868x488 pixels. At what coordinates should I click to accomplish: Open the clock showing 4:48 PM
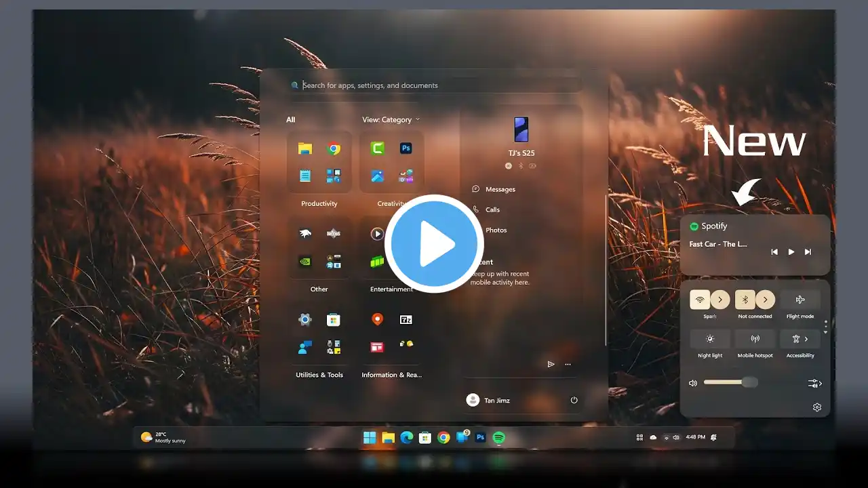click(696, 437)
